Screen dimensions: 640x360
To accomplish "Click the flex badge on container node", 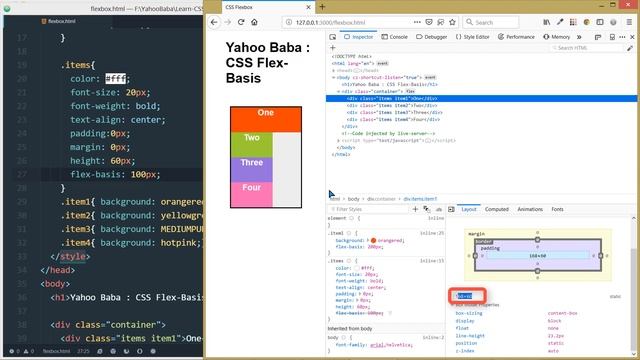I will coord(411,91).
